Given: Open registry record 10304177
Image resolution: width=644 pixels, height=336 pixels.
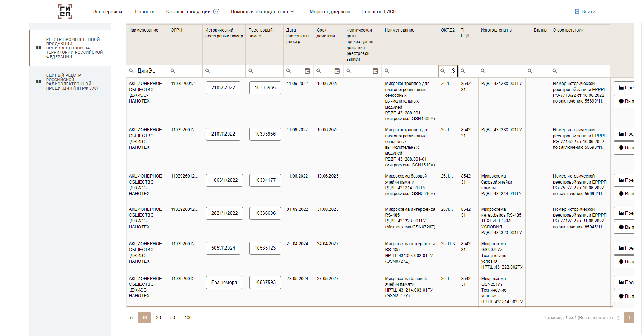Looking at the screenshot, I should click(265, 180).
